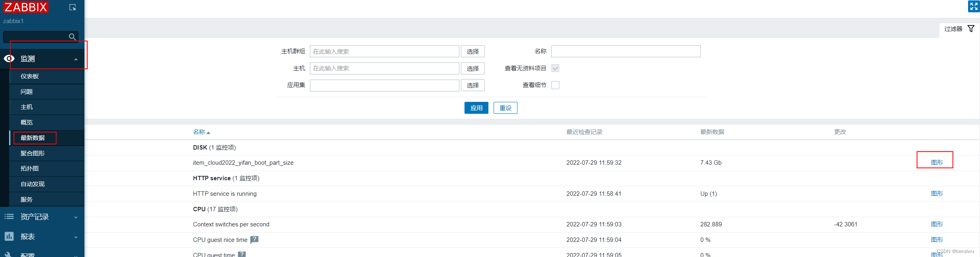The height and width of the screenshot is (257, 980).
Task: Click the ZABBIX logo
Action: click(x=25, y=7)
